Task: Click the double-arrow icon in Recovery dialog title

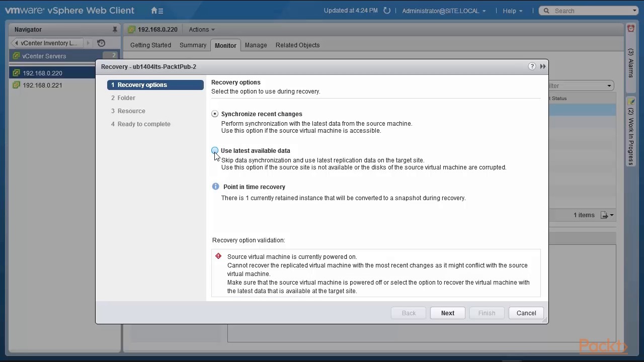Action: coord(543,66)
